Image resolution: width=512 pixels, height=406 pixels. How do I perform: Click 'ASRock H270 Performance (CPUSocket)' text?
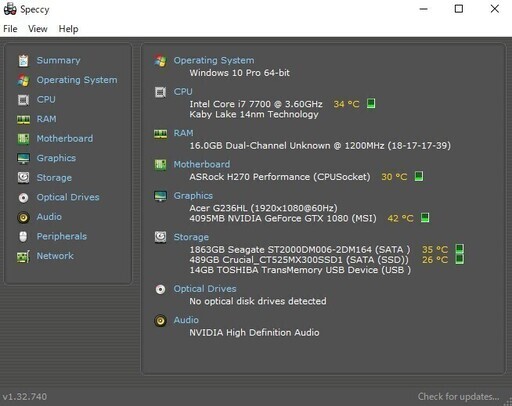280,177
